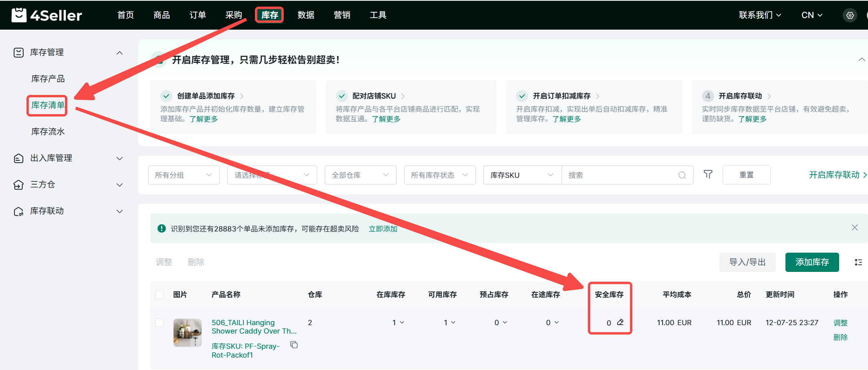Check the TAILI Shower Caddy row
Screen dimensions: 868x370
coord(159,323)
